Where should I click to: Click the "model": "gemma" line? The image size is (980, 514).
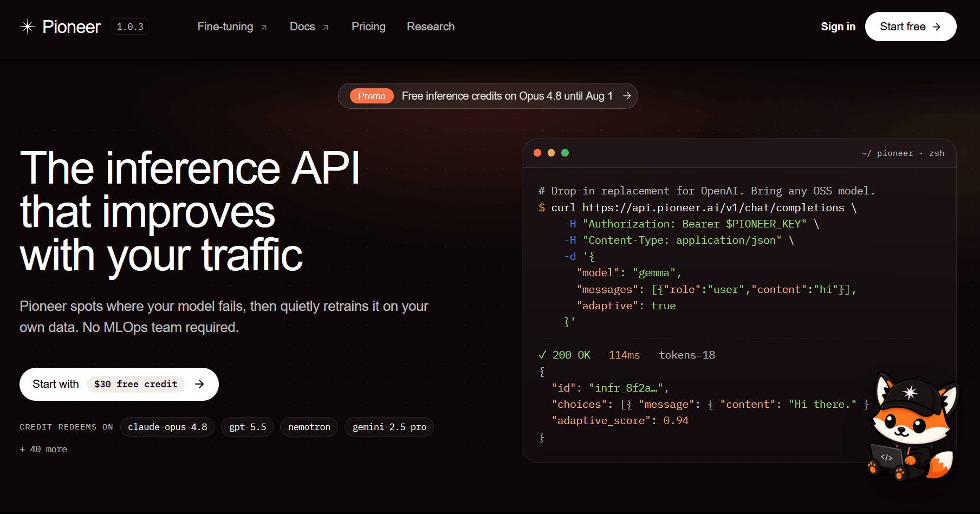click(629, 272)
